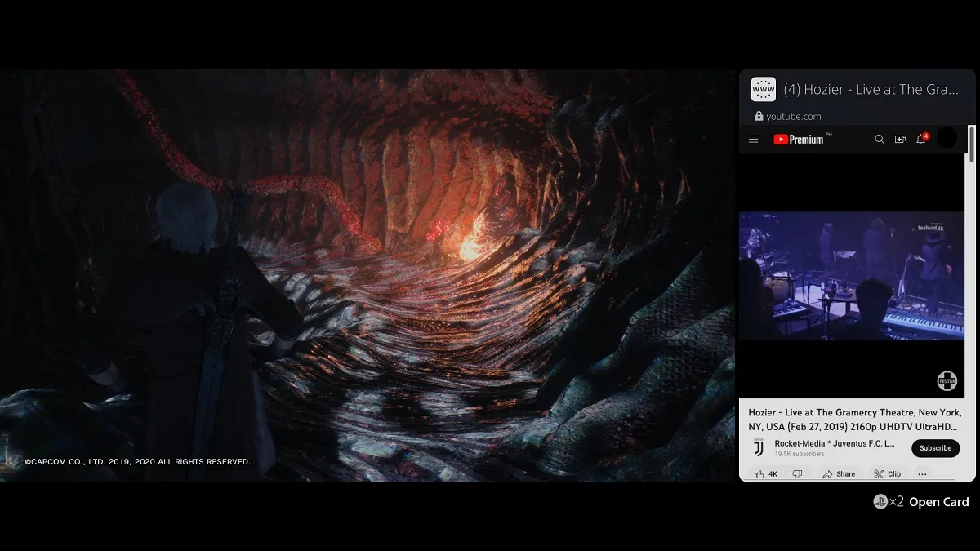The image size is (980, 551).
Task: Click the Create video camera icon
Action: click(900, 140)
